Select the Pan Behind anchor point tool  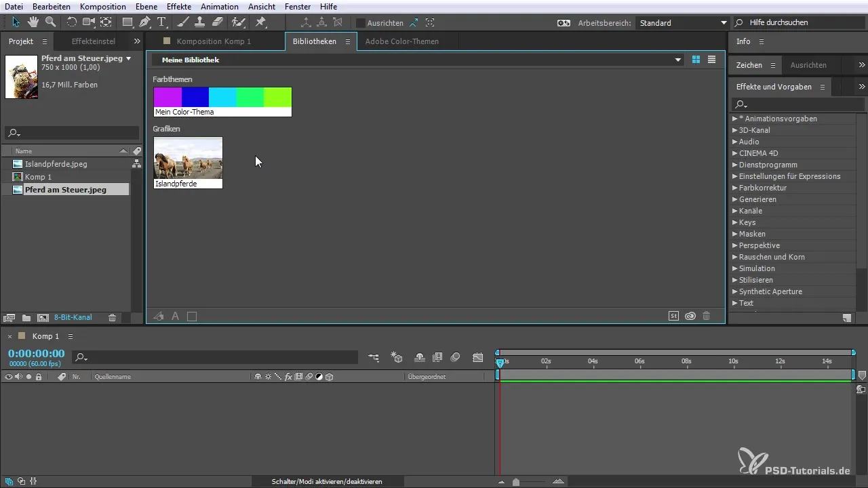(x=106, y=22)
